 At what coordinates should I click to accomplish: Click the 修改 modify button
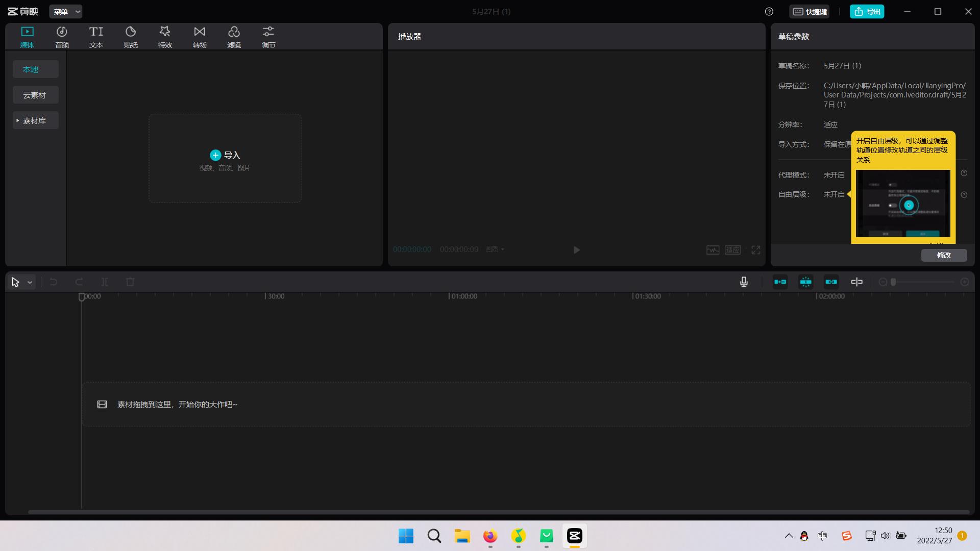click(x=944, y=255)
